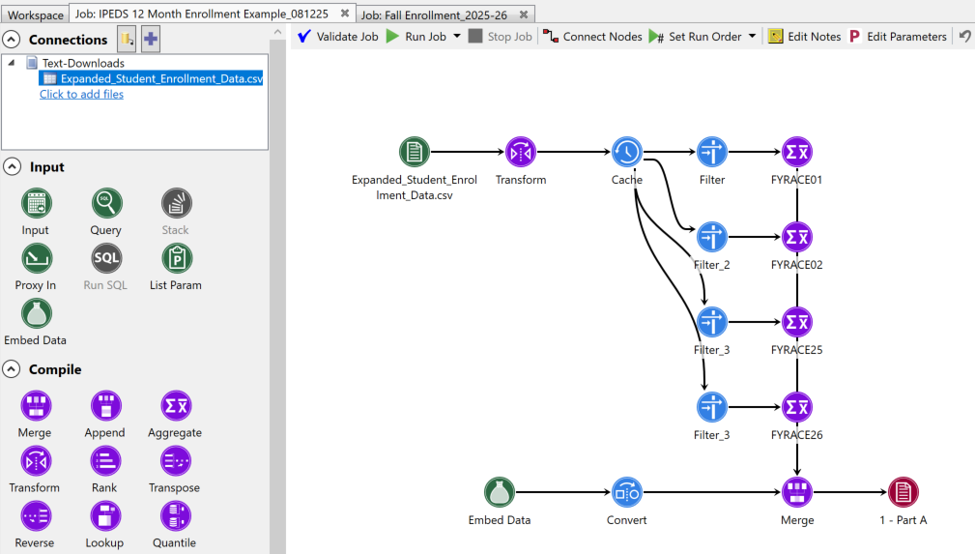Image resolution: width=975 pixels, height=554 pixels.
Task: Select the Input node icon in palette
Action: coord(36,203)
